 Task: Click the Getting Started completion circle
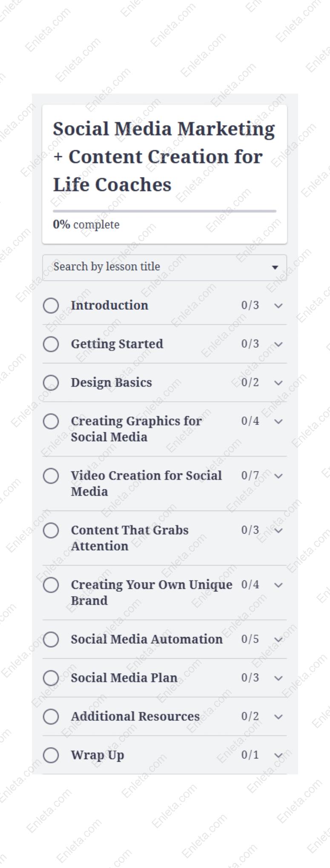51,344
